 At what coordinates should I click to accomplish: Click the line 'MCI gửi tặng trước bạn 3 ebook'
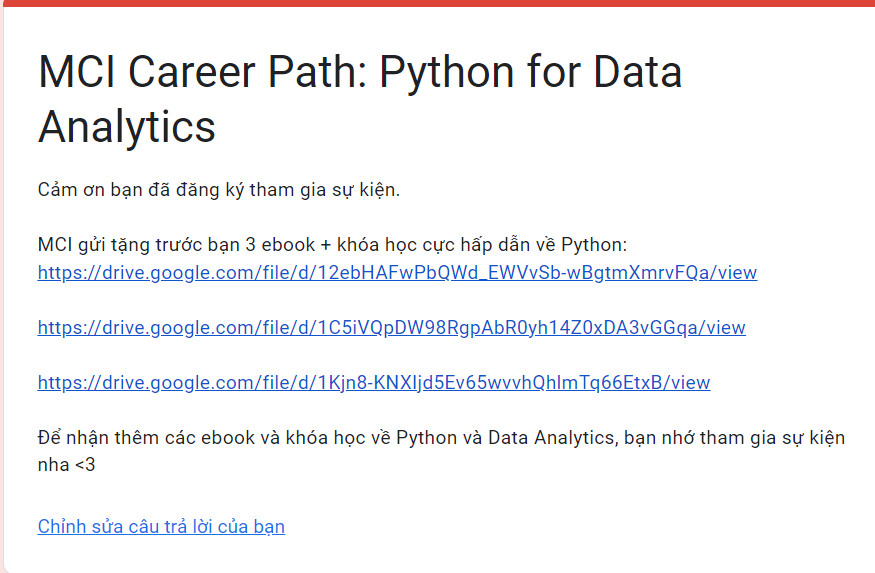click(x=333, y=245)
